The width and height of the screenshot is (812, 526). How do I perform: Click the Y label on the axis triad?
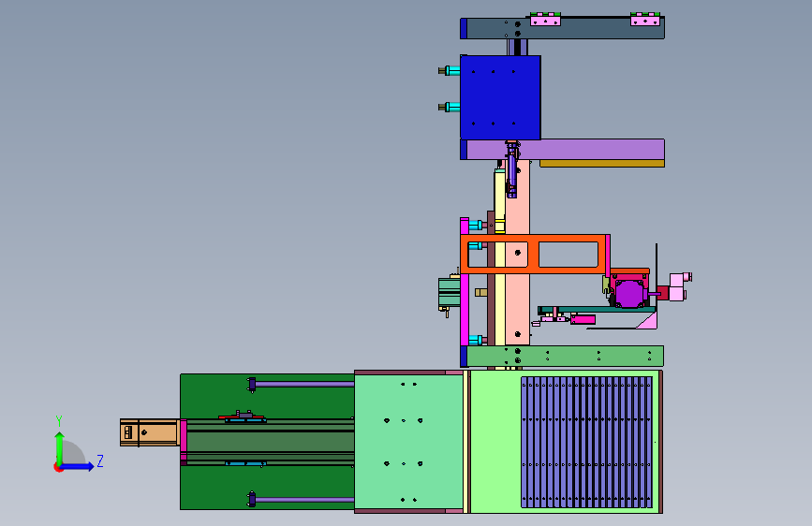(59, 421)
